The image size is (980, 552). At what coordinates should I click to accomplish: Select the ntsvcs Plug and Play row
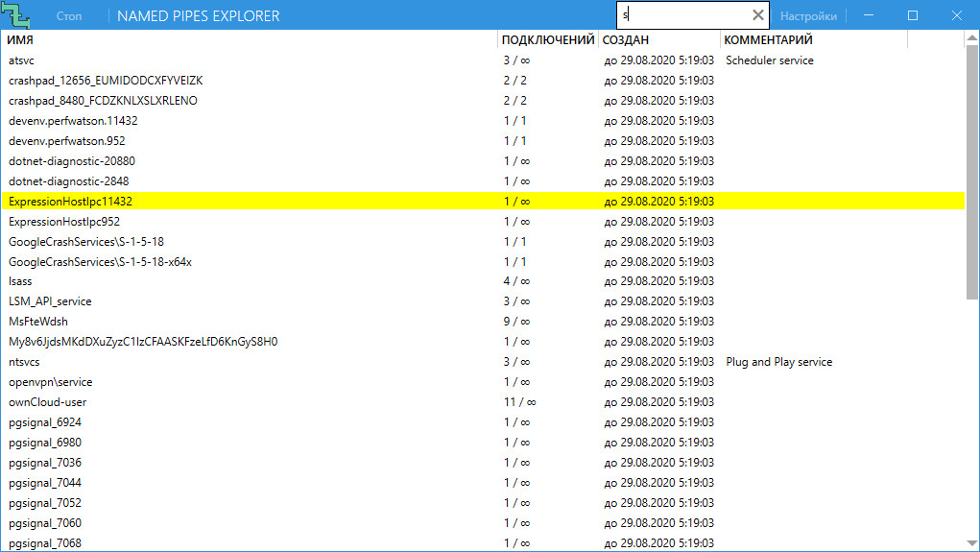(x=483, y=361)
